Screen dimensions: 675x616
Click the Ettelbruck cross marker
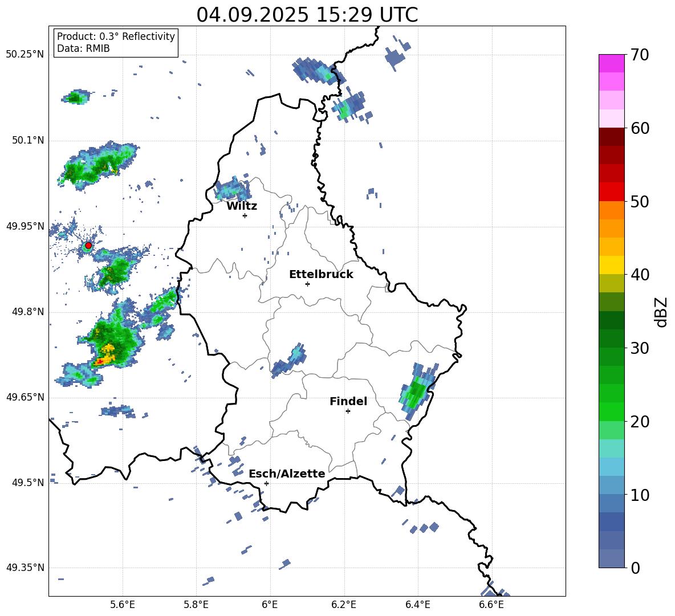coord(307,284)
